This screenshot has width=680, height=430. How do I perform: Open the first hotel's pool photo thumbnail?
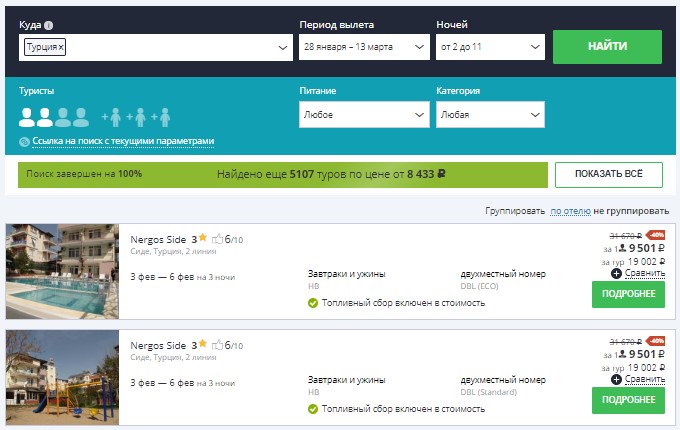pyautogui.click(x=62, y=271)
